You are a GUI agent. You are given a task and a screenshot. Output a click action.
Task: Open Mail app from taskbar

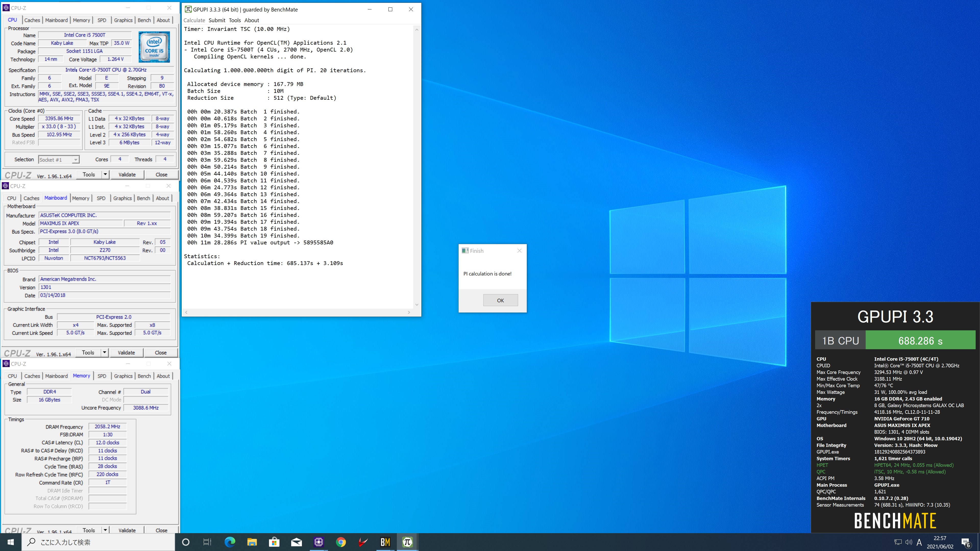coord(296,542)
